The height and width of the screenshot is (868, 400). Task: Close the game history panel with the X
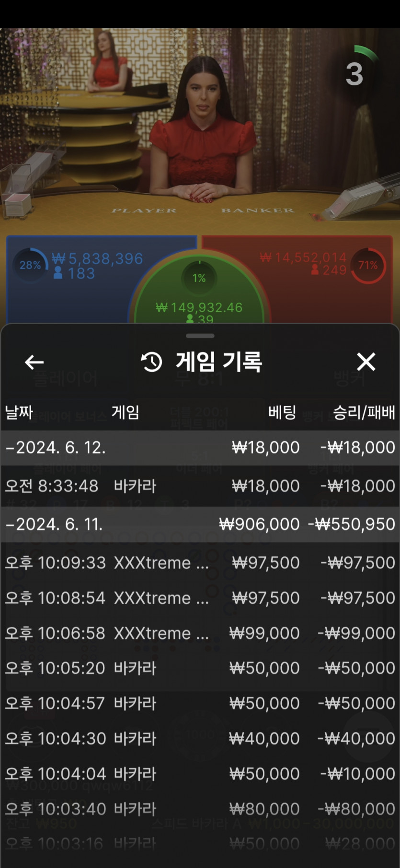click(x=366, y=362)
